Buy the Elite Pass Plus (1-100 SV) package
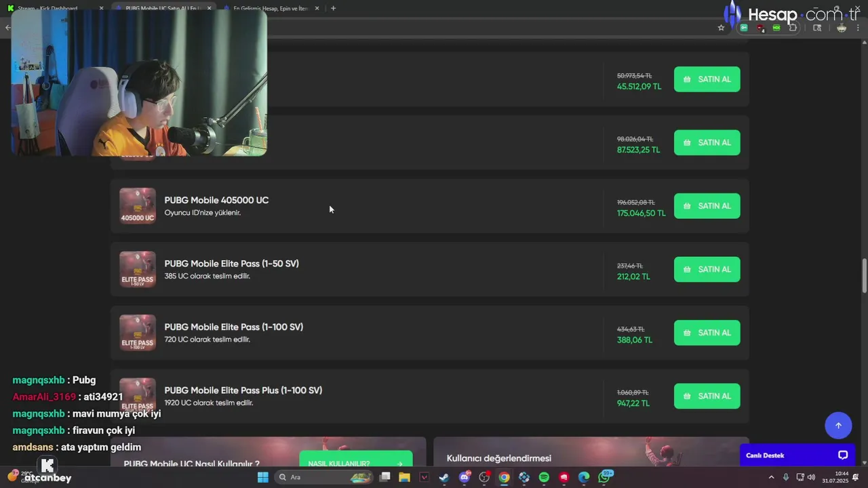The width and height of the screenshot is (868, 488). tap(707, 396)
